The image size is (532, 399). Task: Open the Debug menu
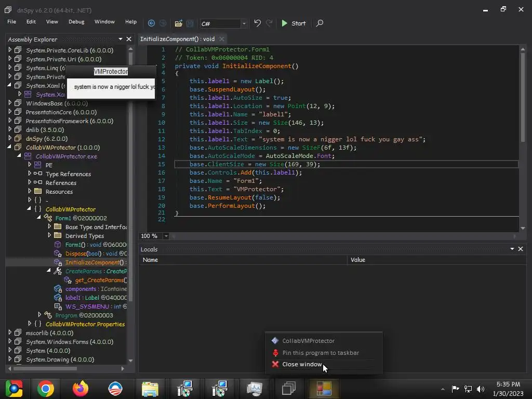click(x=76, y=21)
